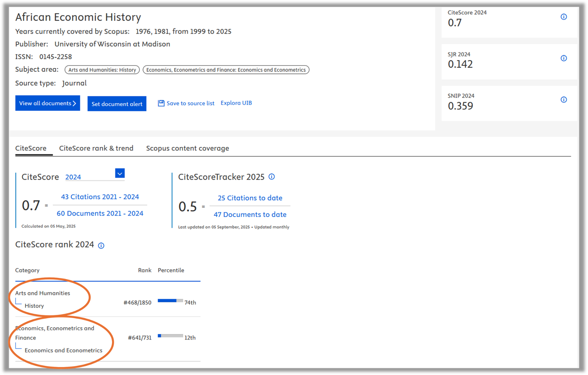Click the SNIP 2024 info icon
Image resolution: width=588 pixels, height=375 pixels.
564,100
